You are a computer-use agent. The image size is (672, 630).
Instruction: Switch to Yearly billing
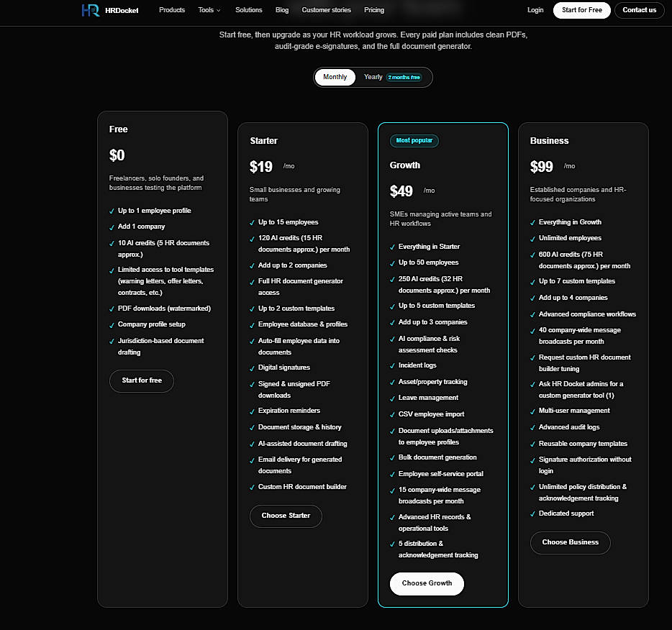tap(373, 77)
